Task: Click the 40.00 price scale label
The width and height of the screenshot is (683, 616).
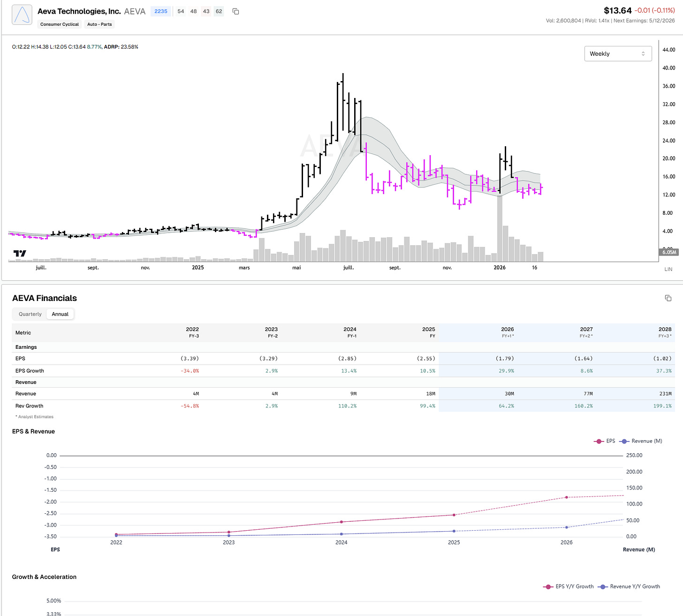Action: point(669,68)
